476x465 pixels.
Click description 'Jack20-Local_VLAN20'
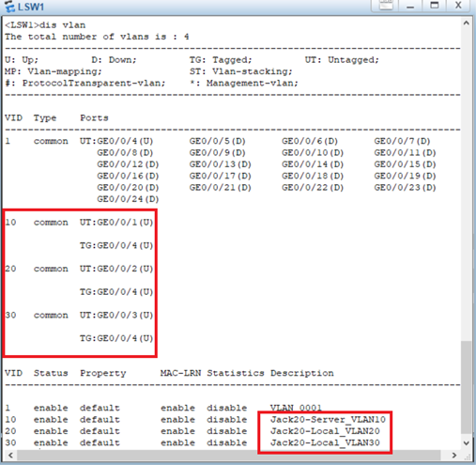click(325, 431)
